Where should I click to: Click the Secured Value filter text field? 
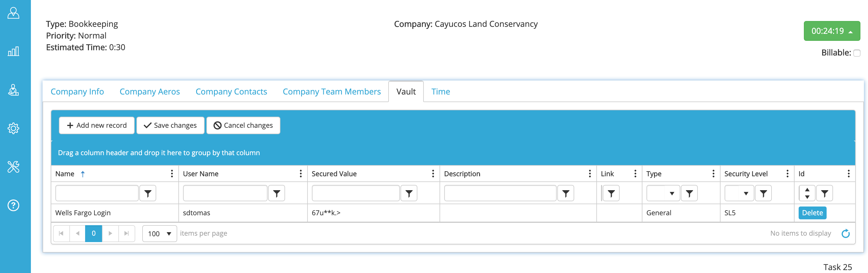coord(356,193)
